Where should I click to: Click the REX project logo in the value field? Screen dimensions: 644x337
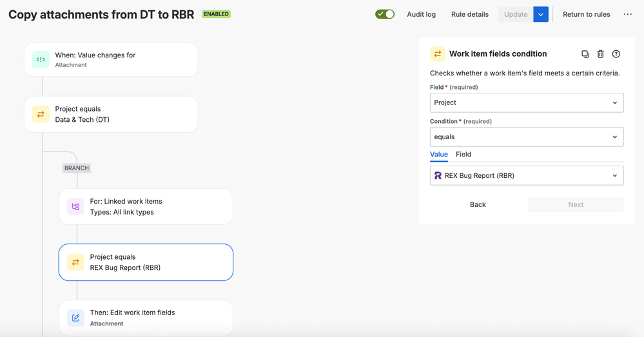click(438, 176)
